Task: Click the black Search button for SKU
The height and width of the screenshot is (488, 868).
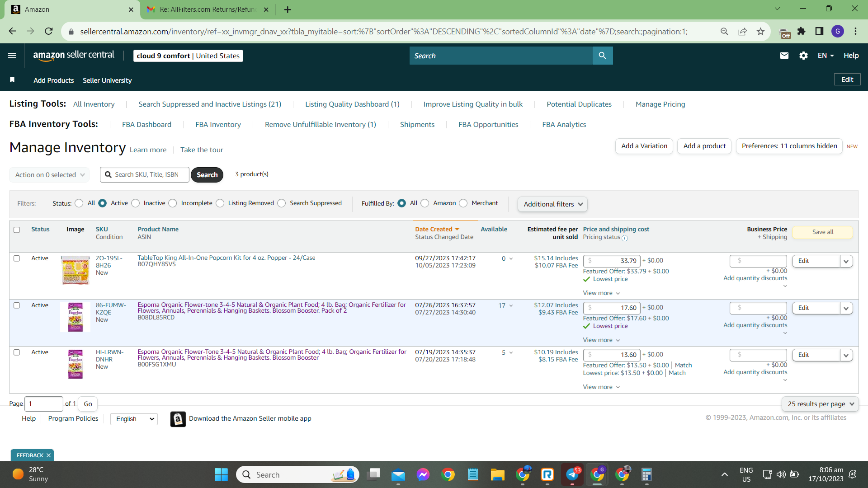Action: [x=207, y=175]
